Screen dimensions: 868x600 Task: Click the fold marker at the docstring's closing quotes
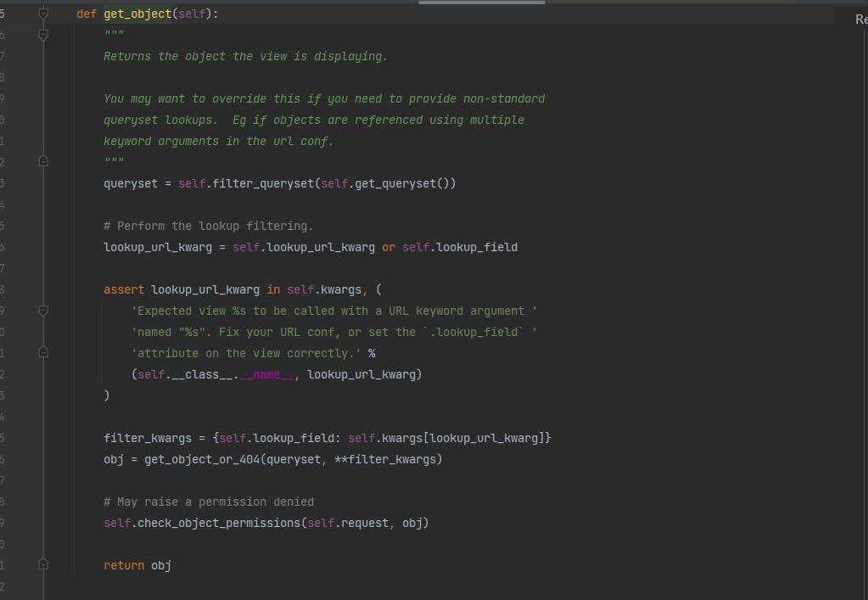pyautogui.click(x=43, y=161)
